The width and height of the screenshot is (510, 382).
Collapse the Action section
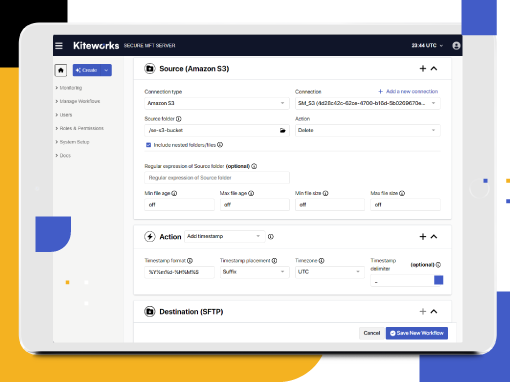[434, 237]
